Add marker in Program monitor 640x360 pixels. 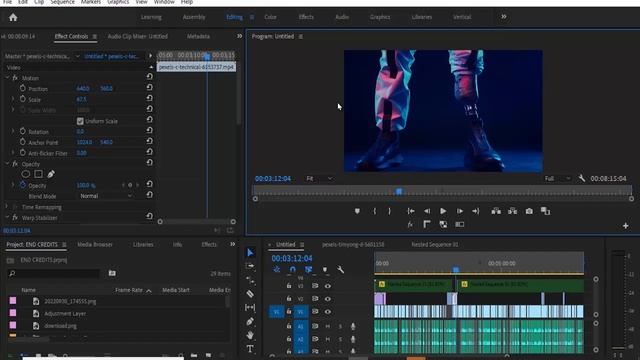point(357,211)
